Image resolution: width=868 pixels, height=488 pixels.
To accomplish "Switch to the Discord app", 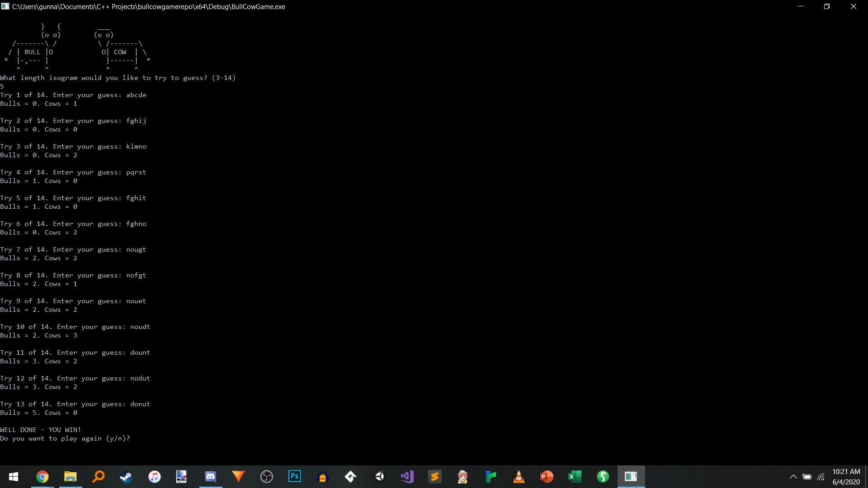I will pos(211,477).
